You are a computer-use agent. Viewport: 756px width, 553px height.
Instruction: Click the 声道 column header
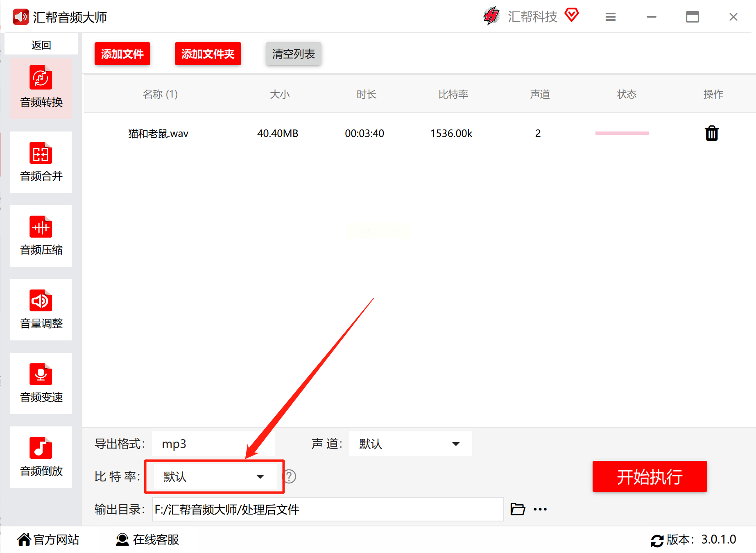point(540,94)
